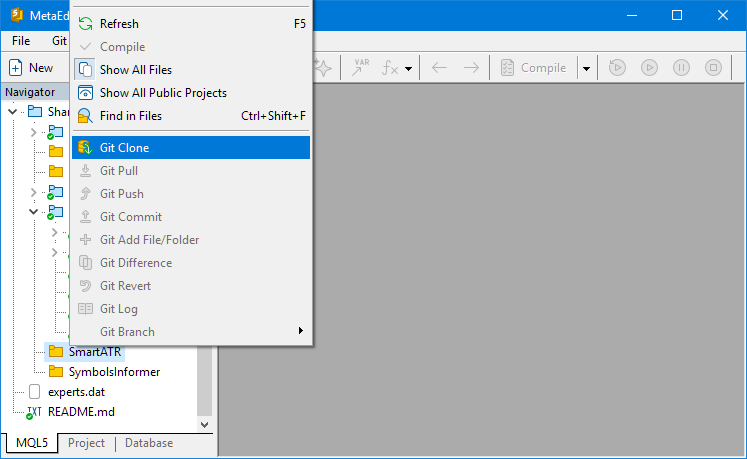Click the Public Projects eye icon
The height and width of the screenshot is (459, 747).
85,92
